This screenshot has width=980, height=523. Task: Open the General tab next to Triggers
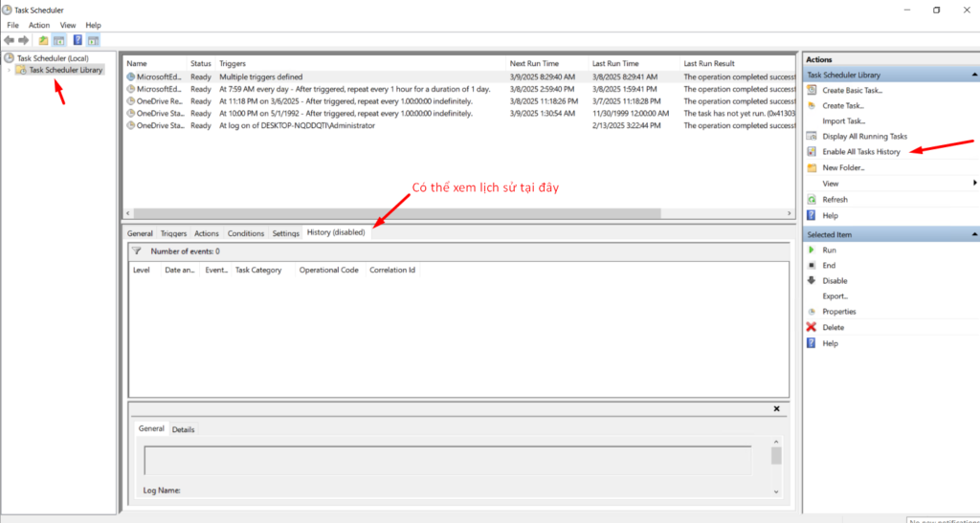pyautogui.click(x=140, y=233)
